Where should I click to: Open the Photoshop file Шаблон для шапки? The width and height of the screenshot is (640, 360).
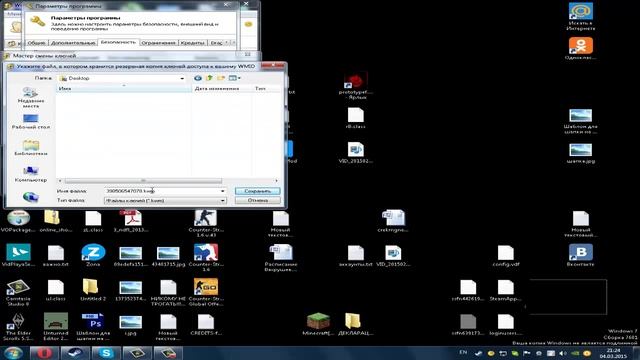[93, 327]
